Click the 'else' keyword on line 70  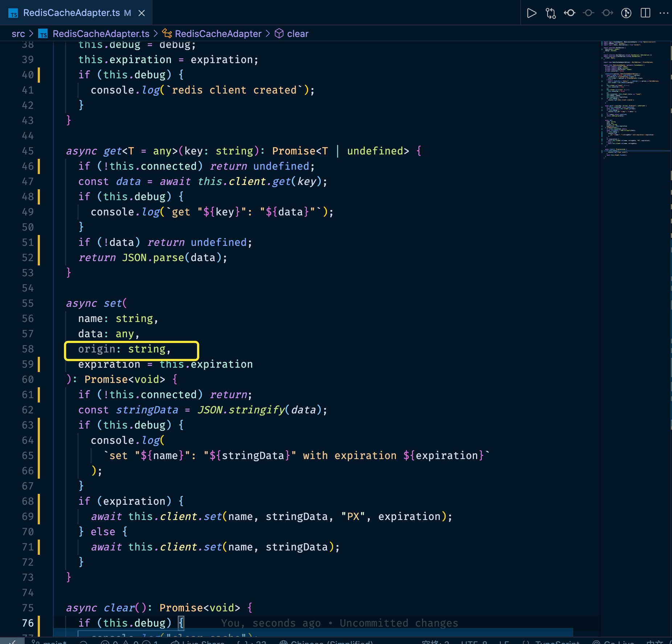click(103, 532)
